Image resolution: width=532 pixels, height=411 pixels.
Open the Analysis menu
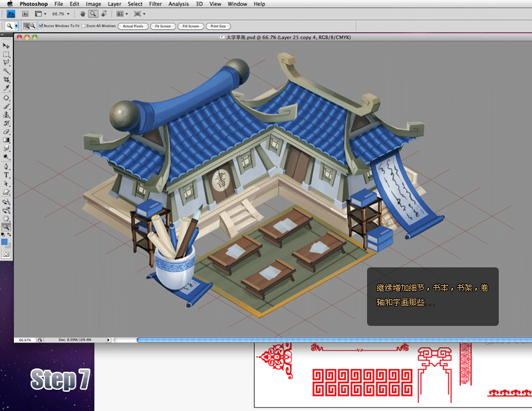pyautogui.click(x=178, y=4)
